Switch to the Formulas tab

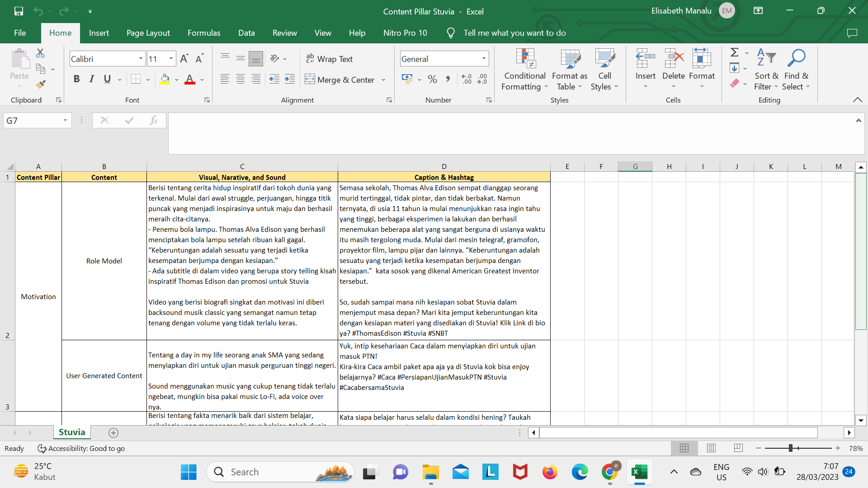(x=204, y=33)
